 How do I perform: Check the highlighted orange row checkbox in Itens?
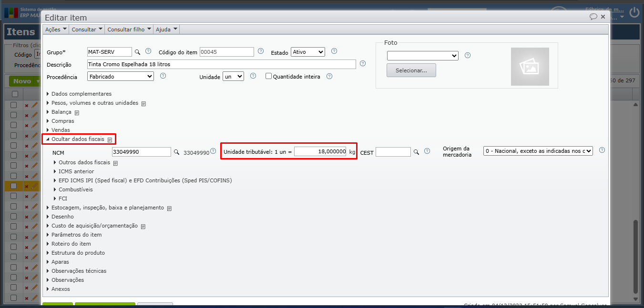(14, 186)
